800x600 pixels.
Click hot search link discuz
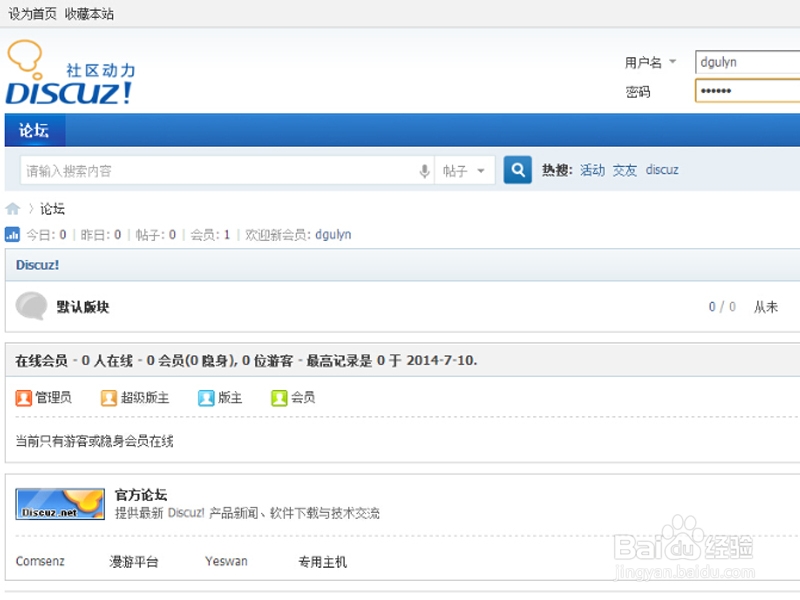[662, 170]
